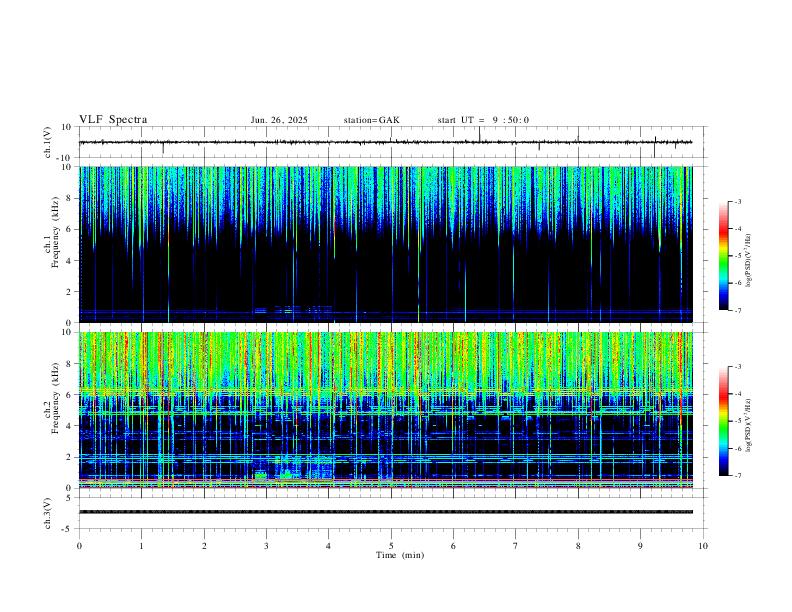Click the "station=GAK" header label
This screenshot has width=792, height=612.
pos(371,120)
